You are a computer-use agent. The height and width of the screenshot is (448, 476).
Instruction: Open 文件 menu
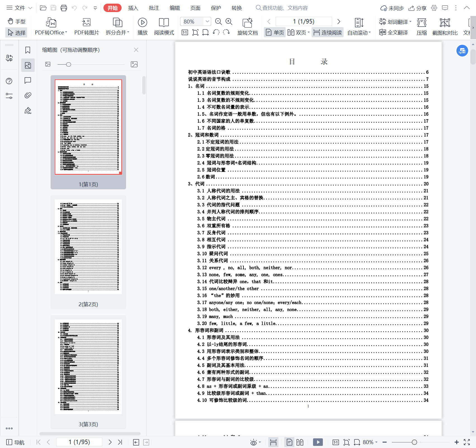16,8
